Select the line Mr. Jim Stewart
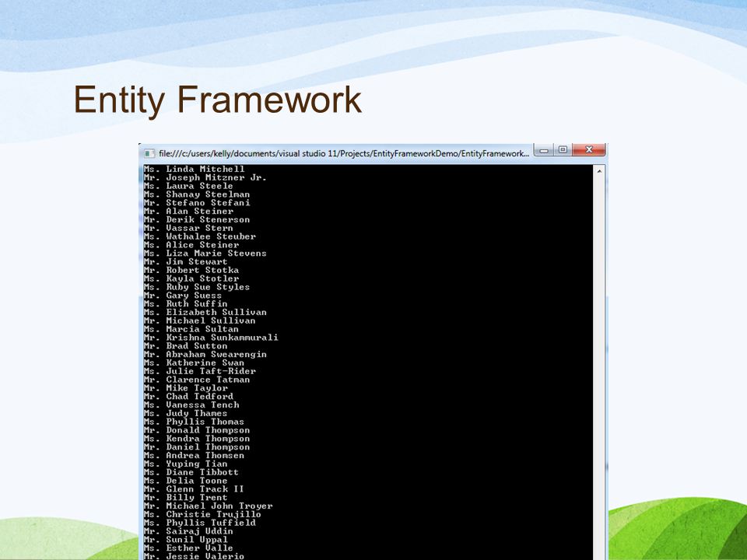The width and height of the screenshot is (747, 560). tap(186, 261)
